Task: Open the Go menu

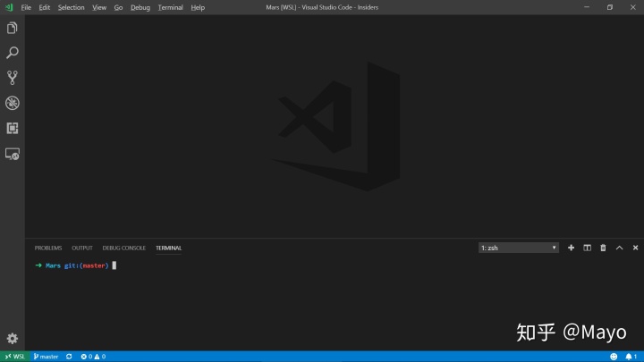Action: pos(118,7)
